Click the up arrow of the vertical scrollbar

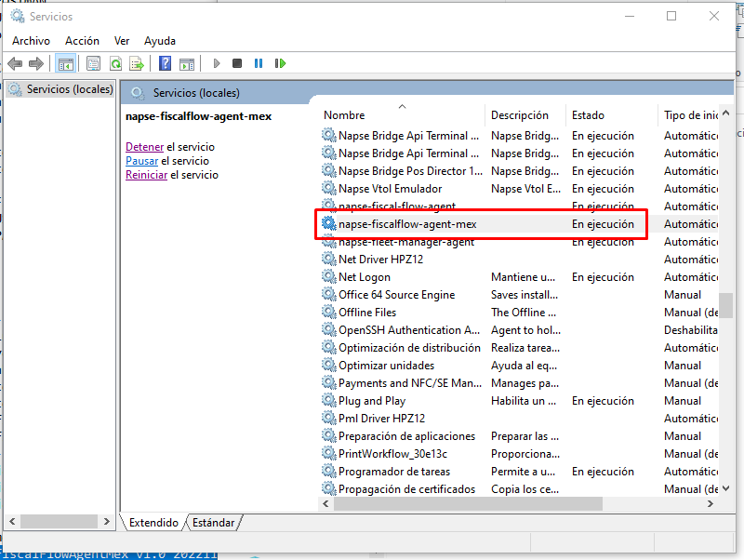click(x=725, y=113)
